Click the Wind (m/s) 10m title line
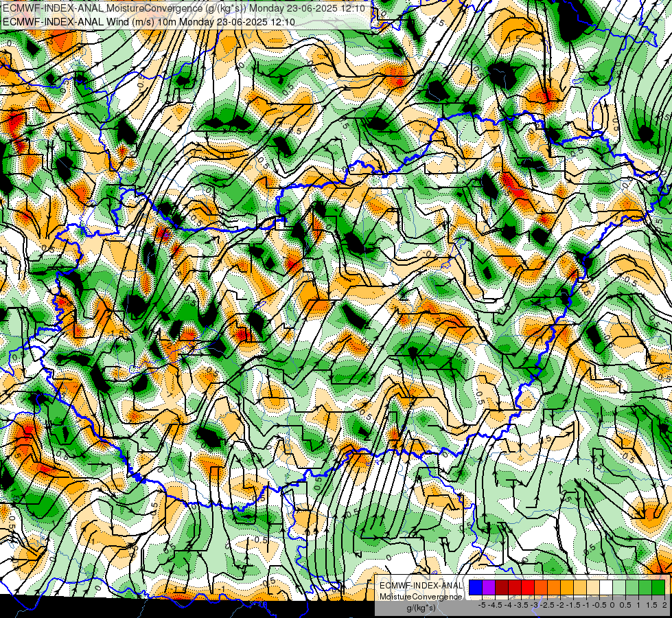Image resolution: width=672 pixels, height=618 pixels. tap(148, 21)
